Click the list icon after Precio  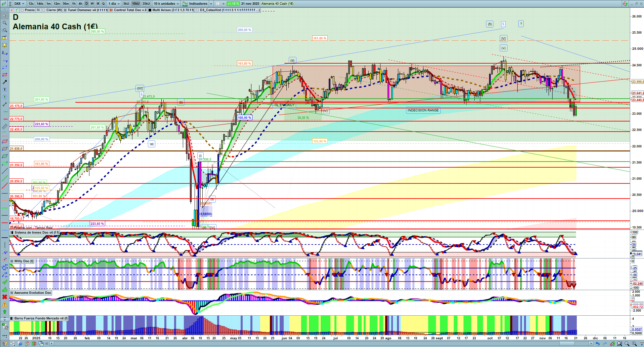click(38, 10)
